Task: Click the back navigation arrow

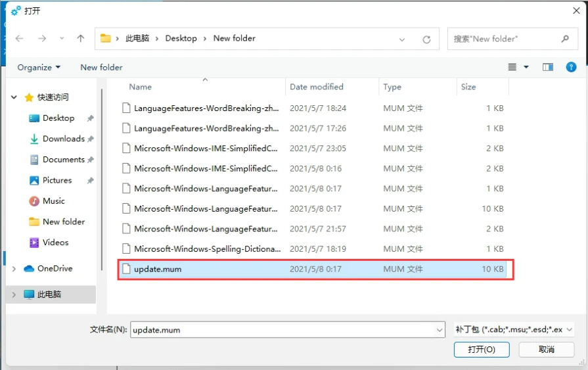Action: pyautogui.click(x=20, y=39)
